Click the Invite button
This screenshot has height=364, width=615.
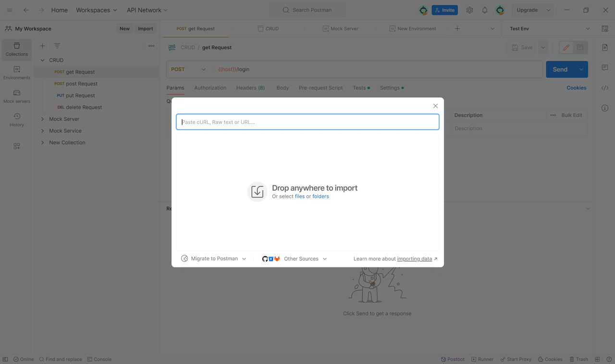pyautogui.click(x=444, y=10)
